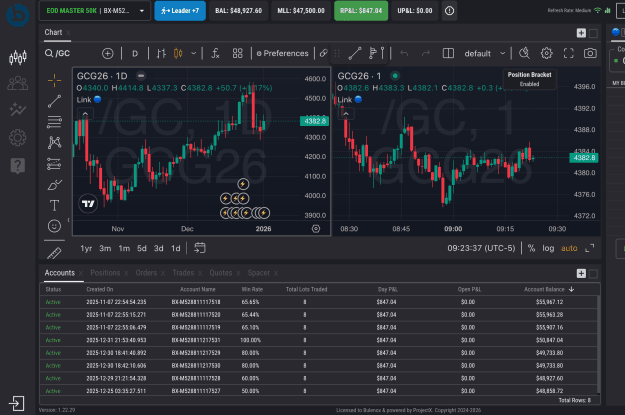Image resolution: width=625 pixels, height=415 pixels.
Task: Expand the chart style dropdown arrow
Action: 193,53
